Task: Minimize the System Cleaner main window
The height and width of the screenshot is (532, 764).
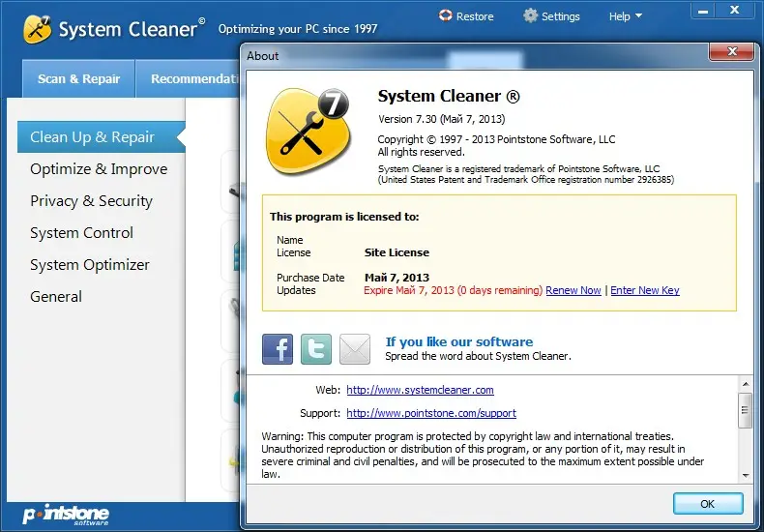Action: [x=703, y=12]
